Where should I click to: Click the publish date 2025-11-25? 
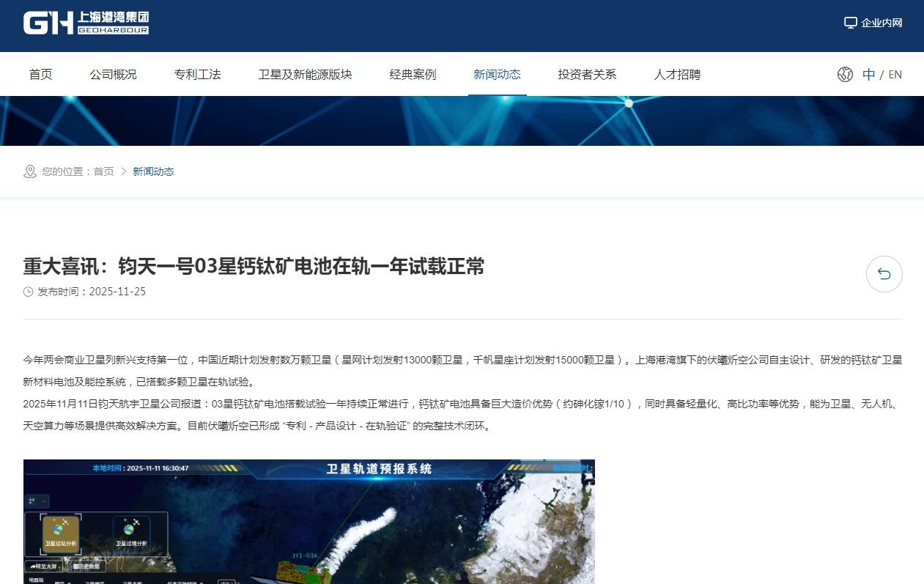pyautogui.click(x=117, y=292)
